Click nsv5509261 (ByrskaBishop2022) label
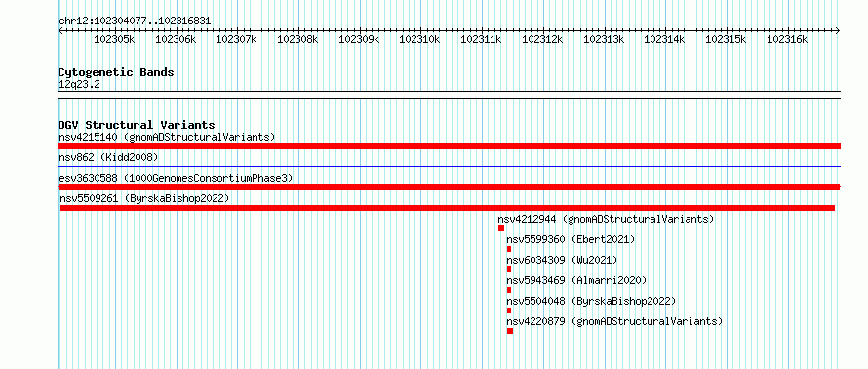This screenshot has width=868, height=369. 144,198
